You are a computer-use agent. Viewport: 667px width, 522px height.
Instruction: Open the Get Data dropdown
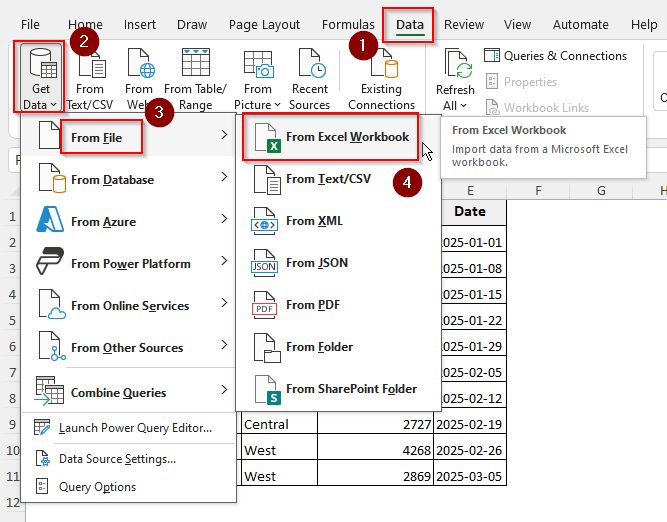(40, 78)
